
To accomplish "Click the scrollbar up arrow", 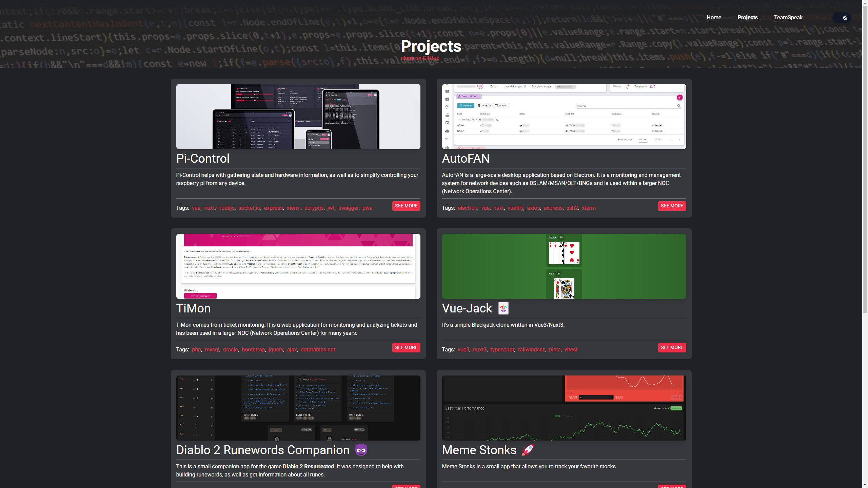I will point(865,2).
